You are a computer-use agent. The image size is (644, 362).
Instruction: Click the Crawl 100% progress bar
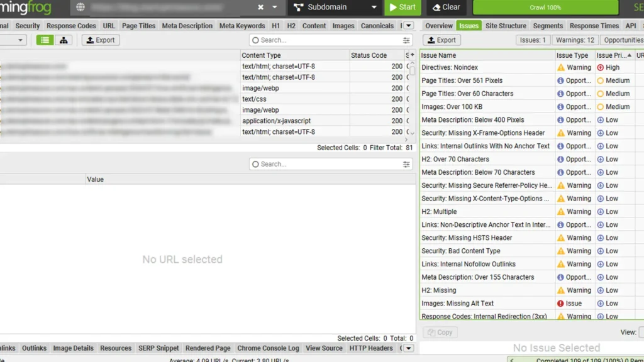pyautogui.click(x=545, y=8)
